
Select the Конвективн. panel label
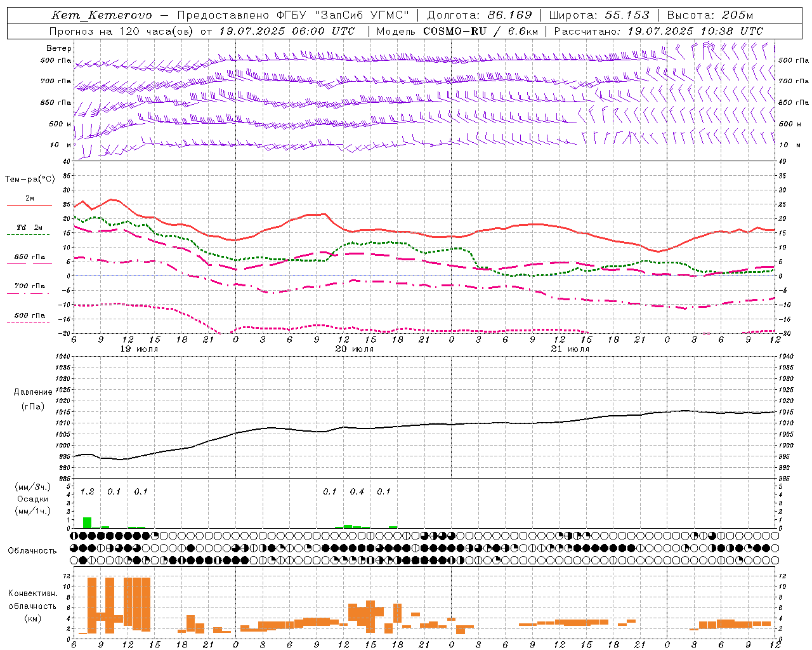pyautogui.click(x=33, y=594)
